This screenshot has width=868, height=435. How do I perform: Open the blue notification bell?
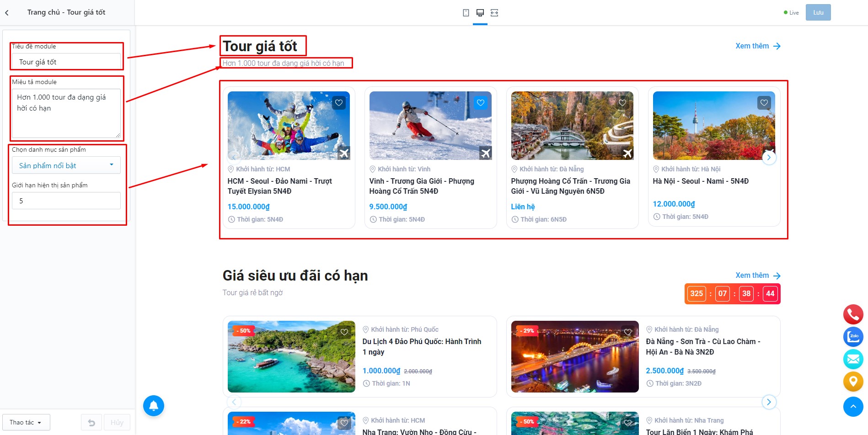[x=154, y=406]
